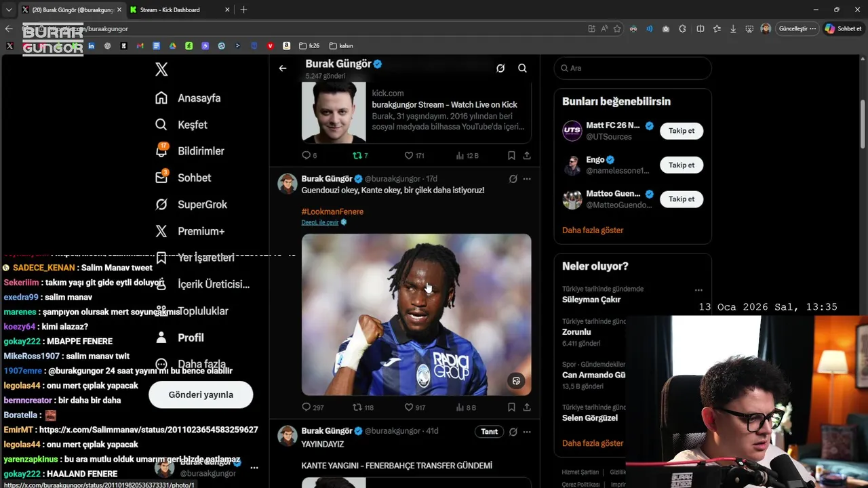Open Anasayfa home page
The height and width of the screenshot is (488, 868).
coord(188,98)
